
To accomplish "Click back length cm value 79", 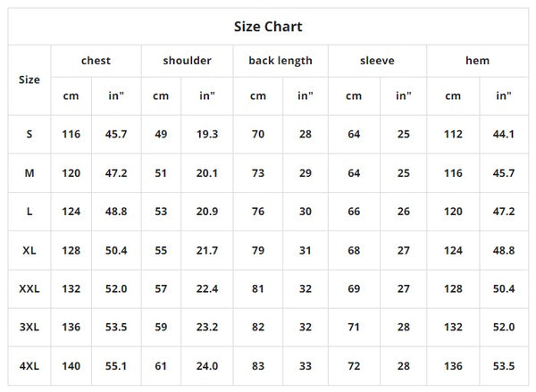I will 257,251.
